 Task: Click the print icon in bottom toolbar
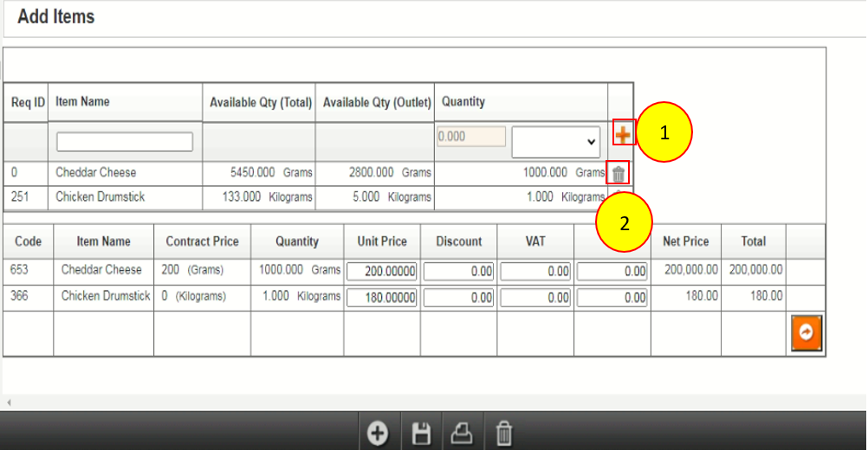click(x=463, y=433)
